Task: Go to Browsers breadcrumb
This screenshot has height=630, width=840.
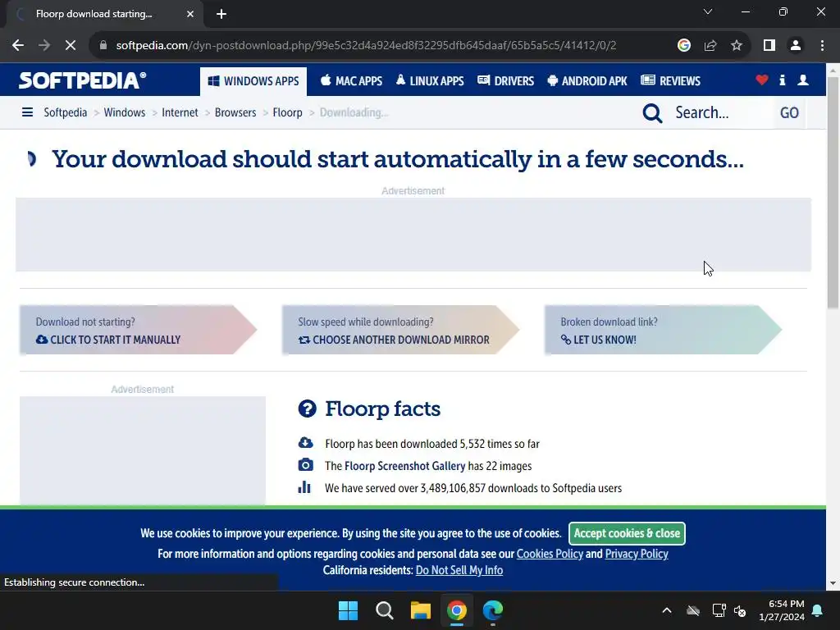Action: coord(235,112)
